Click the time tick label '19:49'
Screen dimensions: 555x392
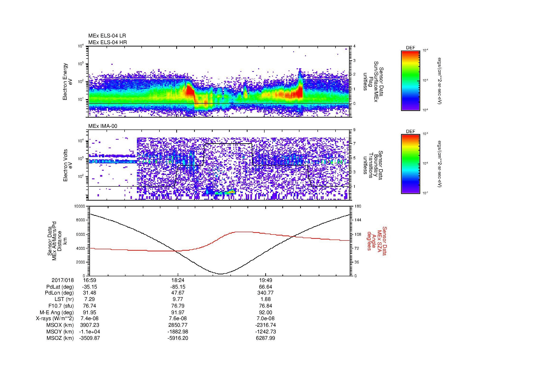click(266, 280)
